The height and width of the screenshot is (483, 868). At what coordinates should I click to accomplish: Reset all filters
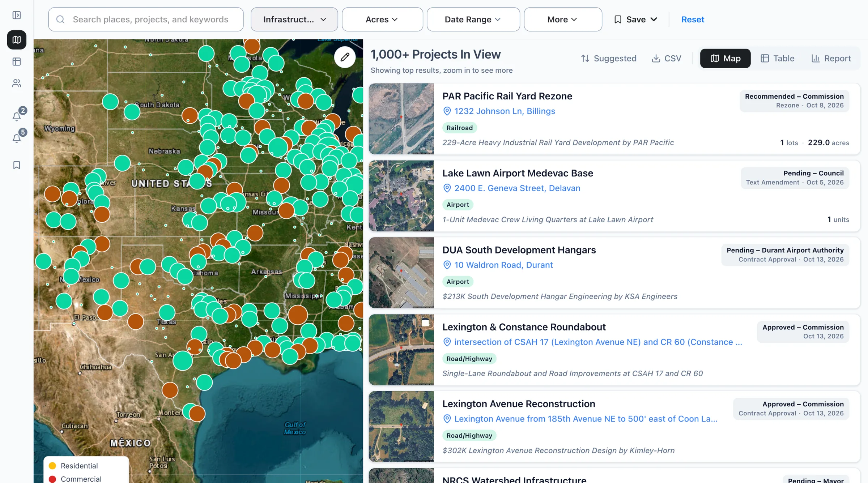click(693, 20)
